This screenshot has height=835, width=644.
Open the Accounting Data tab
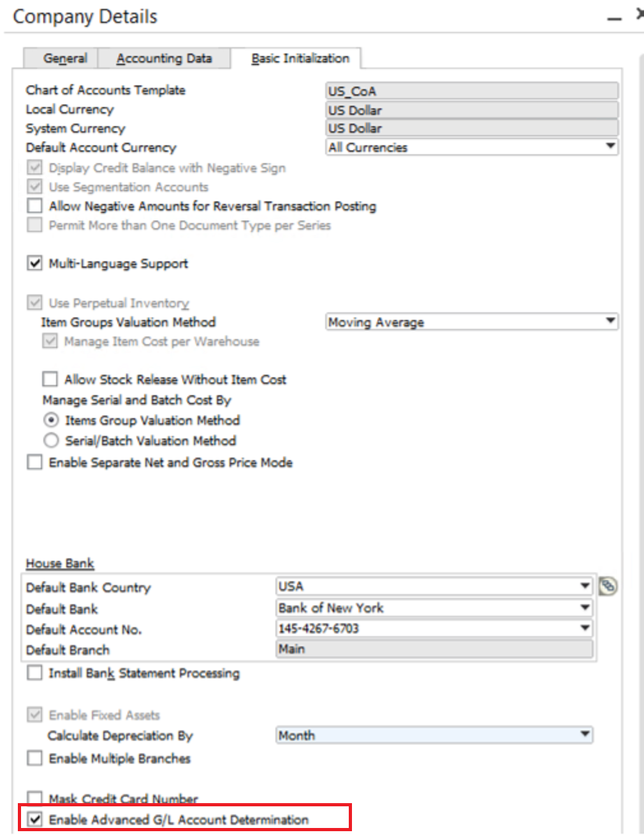pyautogui.click(x=164, y=58)
